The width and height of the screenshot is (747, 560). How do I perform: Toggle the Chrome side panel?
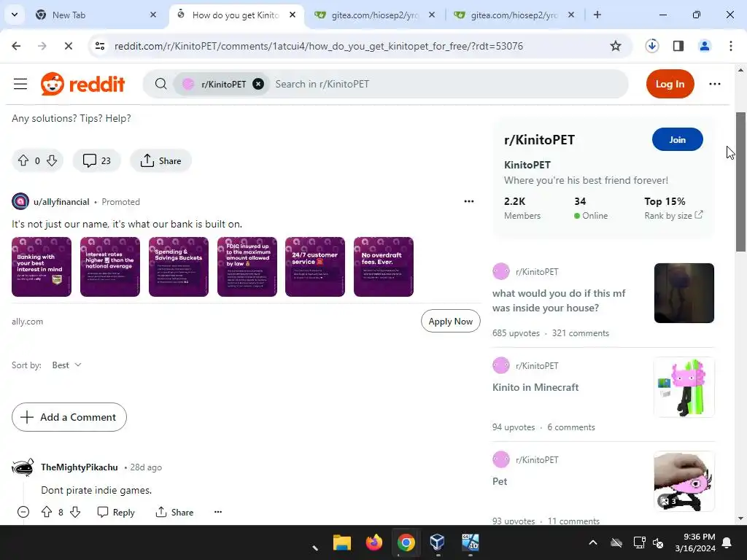click(x=678, y=46)
